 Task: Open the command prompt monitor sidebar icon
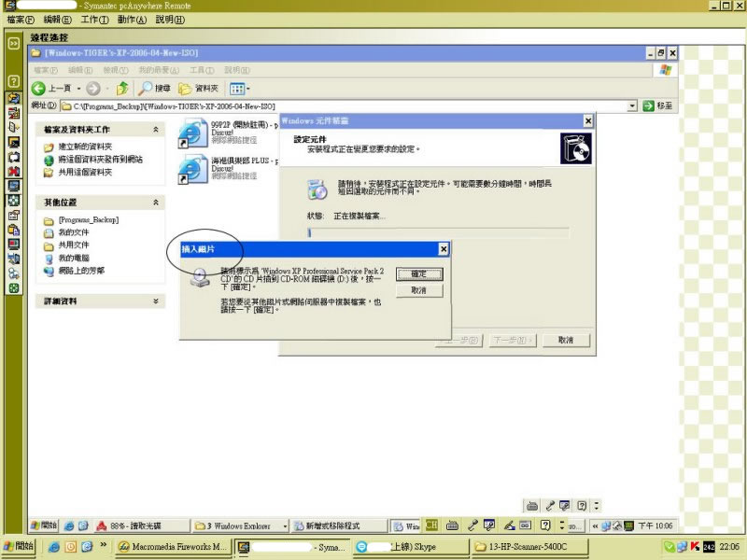click(x=14, y=142)
